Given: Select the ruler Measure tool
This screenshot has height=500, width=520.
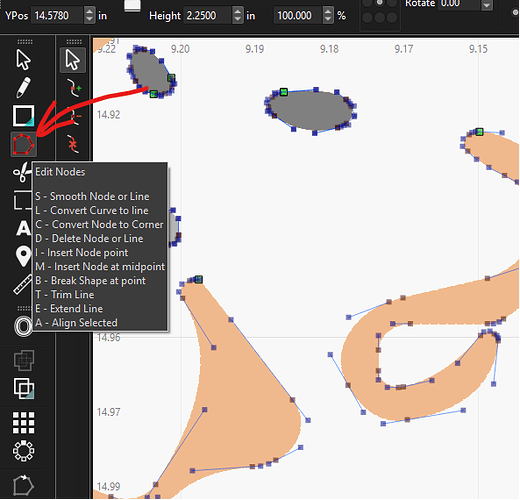Looking at the screenshot, I should 23,284.
